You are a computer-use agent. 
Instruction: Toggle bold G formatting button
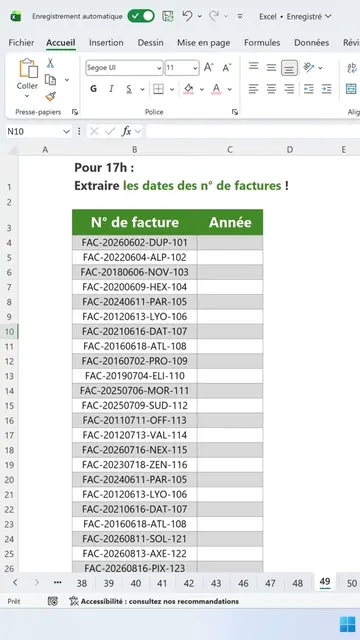pyautogui.click(x=93, y=89)
